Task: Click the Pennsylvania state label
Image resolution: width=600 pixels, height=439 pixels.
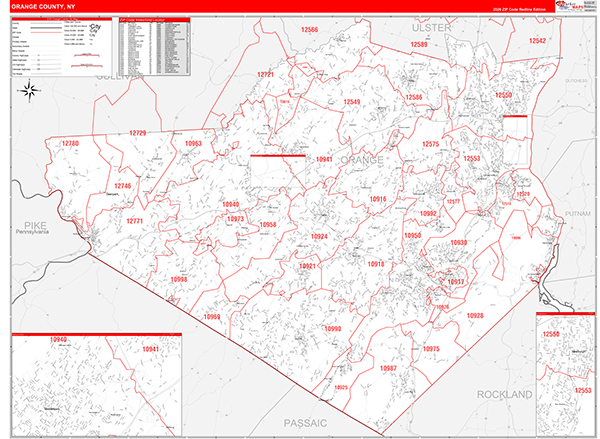Action: click(32, 232)
